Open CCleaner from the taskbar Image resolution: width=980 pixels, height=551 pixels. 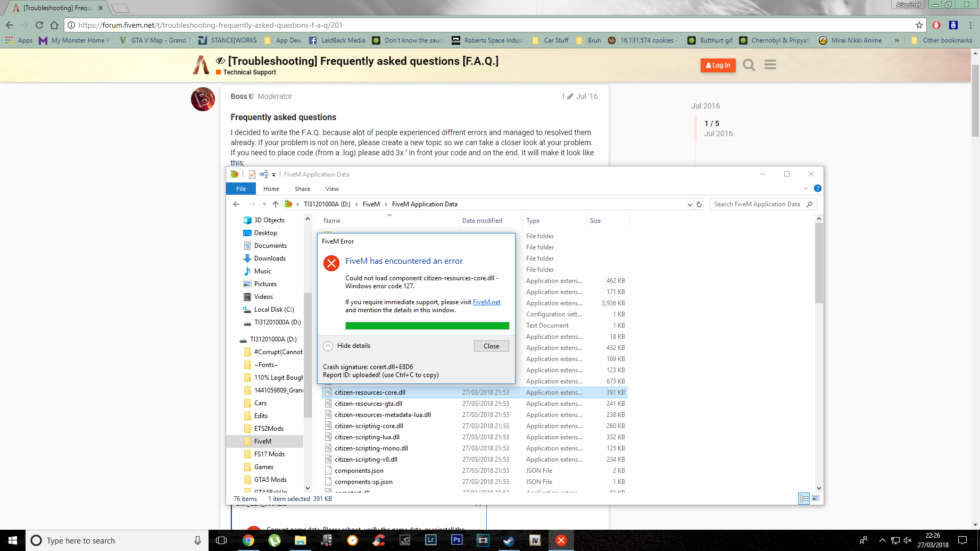pyautogui.click(x=379, y=540)
